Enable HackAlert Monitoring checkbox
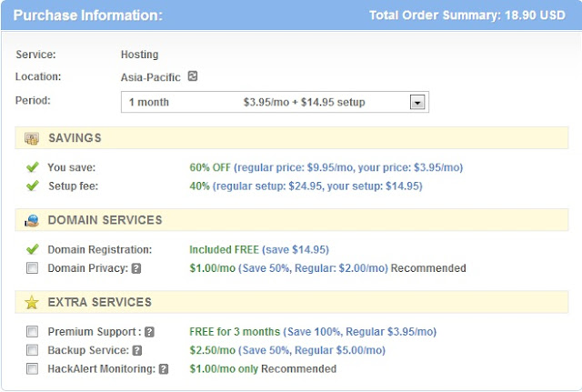582x392 pixels. (x=33, y=369)
